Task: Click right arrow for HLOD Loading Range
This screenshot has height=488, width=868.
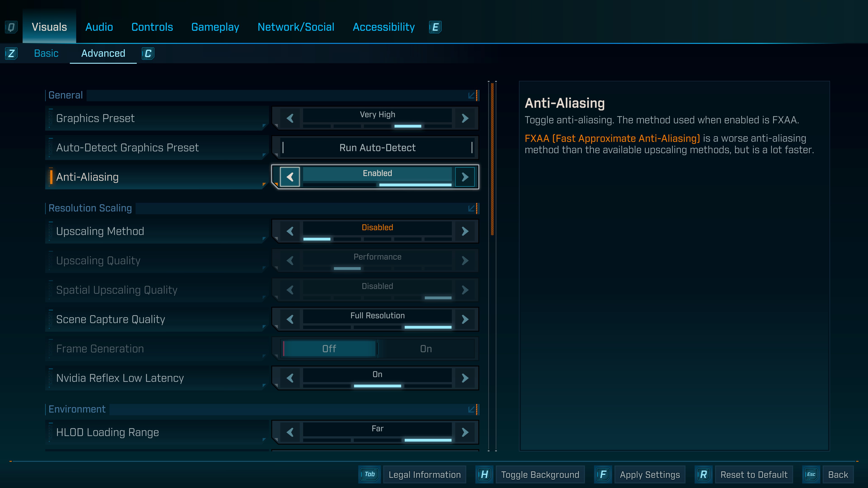Action: [x=465, y=432]
